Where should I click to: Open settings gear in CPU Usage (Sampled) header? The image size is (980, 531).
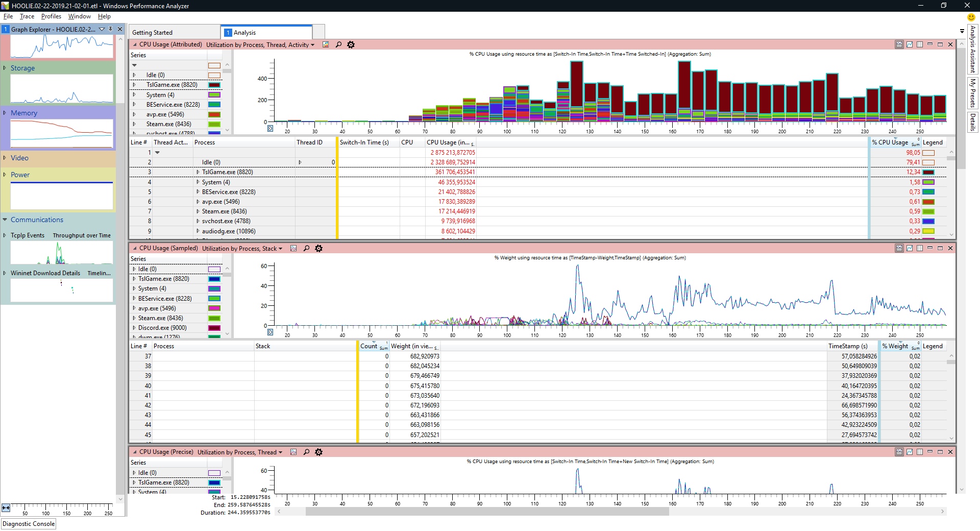319,249
